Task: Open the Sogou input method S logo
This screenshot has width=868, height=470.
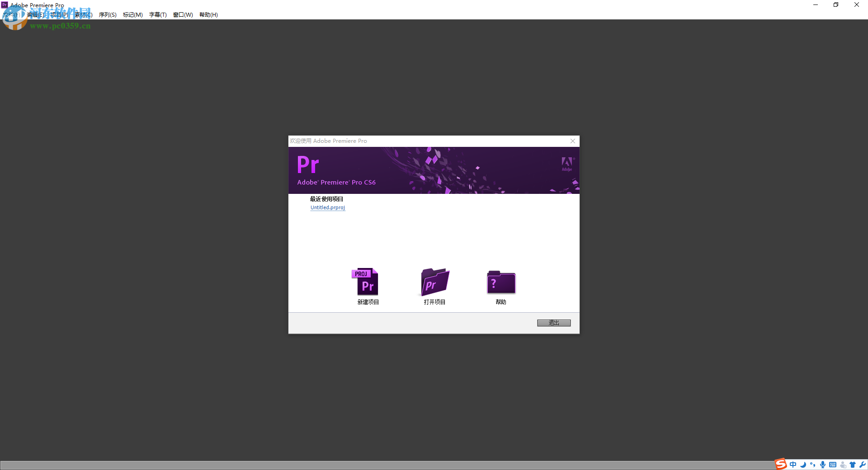Action: [x=780, y=465]
